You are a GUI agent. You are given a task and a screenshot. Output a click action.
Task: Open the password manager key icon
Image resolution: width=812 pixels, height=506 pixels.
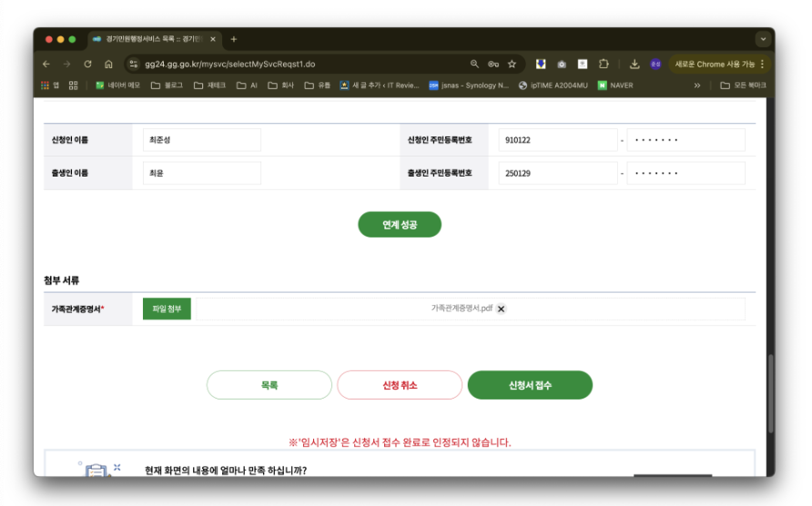493,65
